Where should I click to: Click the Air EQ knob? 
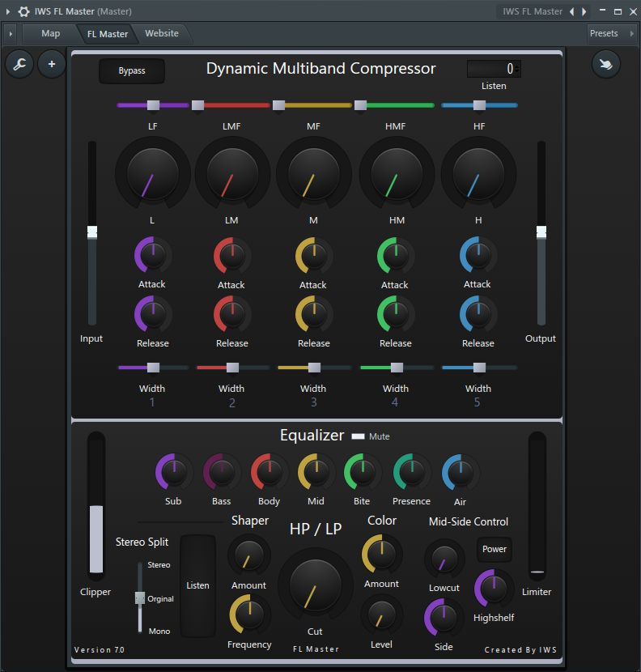tap(461, 472)
